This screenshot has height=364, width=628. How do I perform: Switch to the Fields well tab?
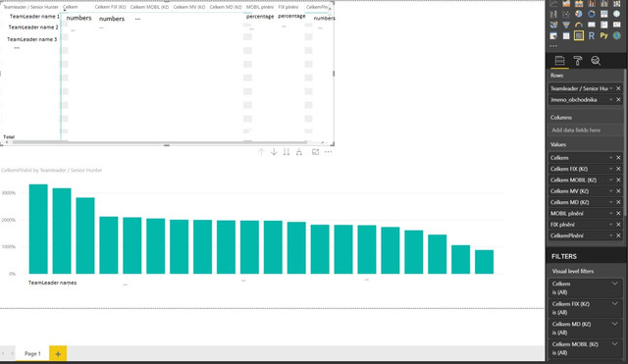pyautogui.click(x=559, y=61)
